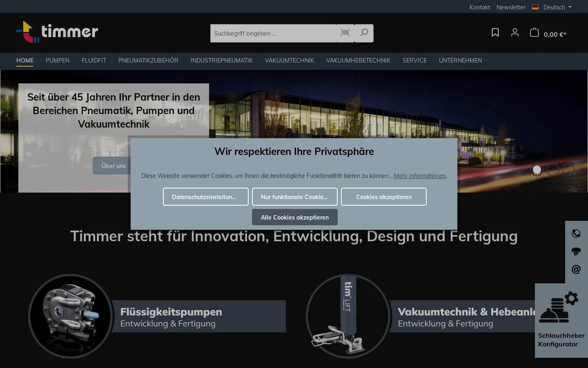Click the Wir respektieren Ihre Privatsphäre heading
588x368 pixels.
294,152
